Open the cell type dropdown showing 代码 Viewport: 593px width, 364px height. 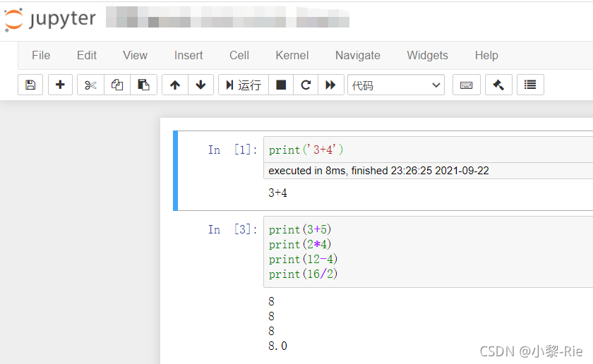(396, 85)
